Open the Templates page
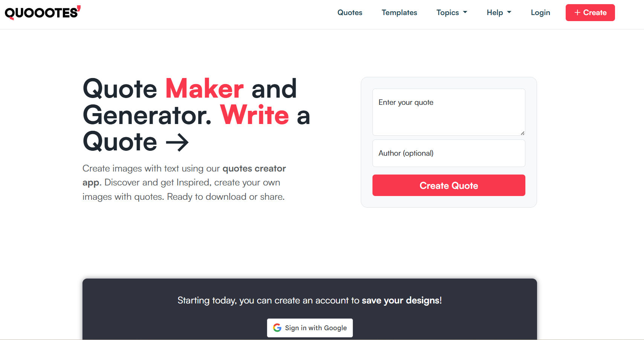The width and height of the screenshot is (644, 340). point(399,13)
